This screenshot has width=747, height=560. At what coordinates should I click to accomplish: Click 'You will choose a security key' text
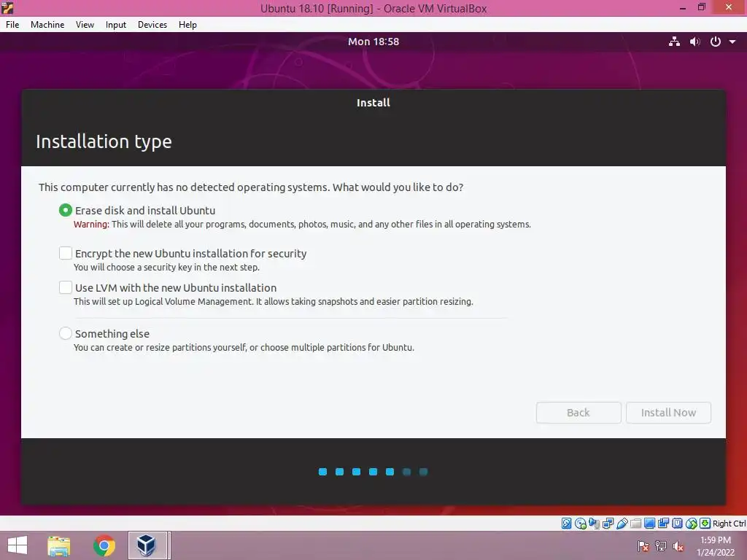pos(166,267)
